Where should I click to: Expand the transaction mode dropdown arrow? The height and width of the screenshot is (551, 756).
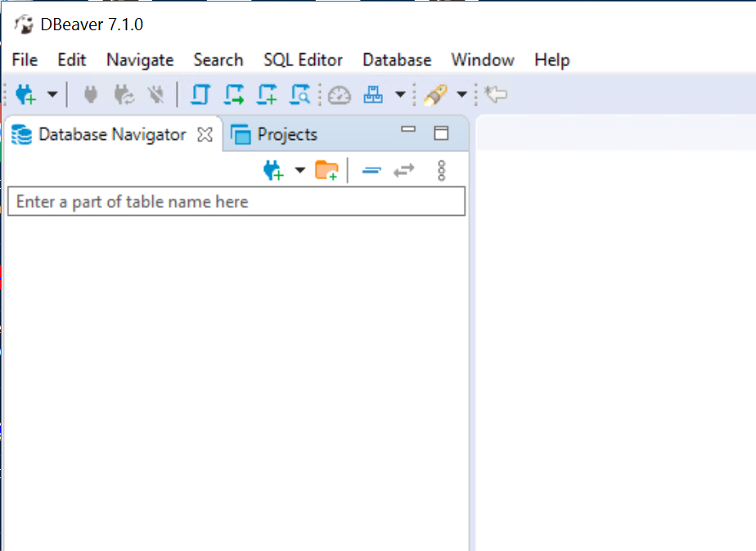pyautogui.click(x=399, y=95)
